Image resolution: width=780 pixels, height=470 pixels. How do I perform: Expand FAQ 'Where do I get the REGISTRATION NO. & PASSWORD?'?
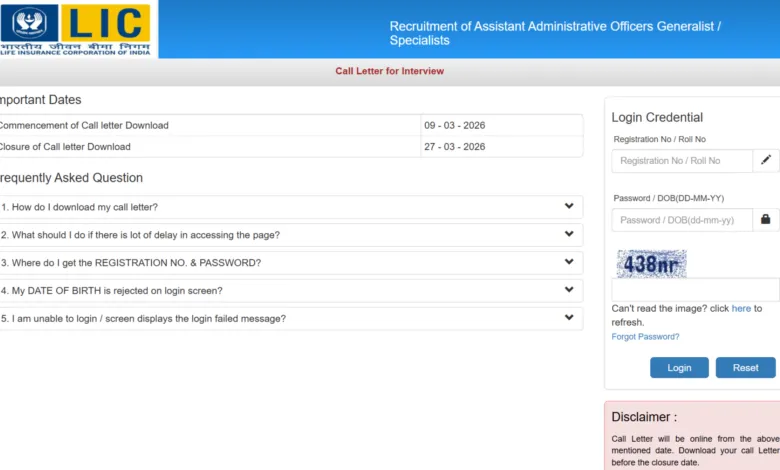tap(290, 263)
